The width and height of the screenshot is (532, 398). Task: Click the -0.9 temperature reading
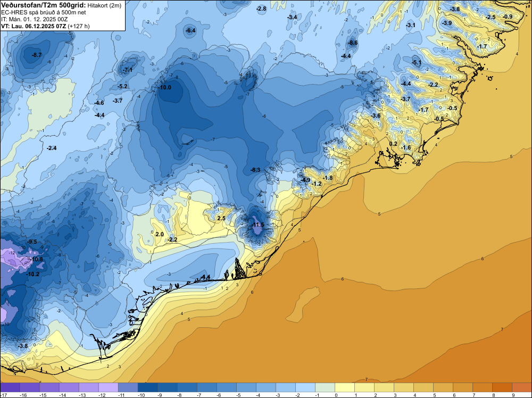pos(508,16)
